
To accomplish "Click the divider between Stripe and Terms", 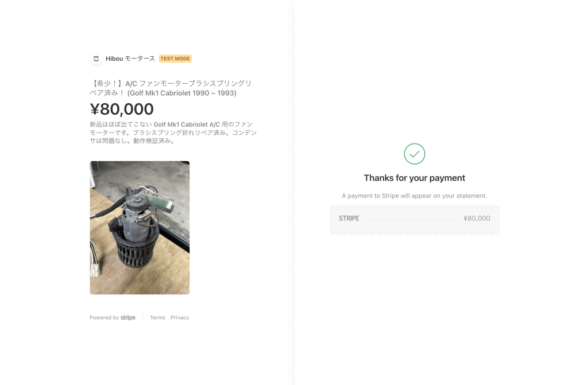I will pyautogui.click(x=143, y=317).
